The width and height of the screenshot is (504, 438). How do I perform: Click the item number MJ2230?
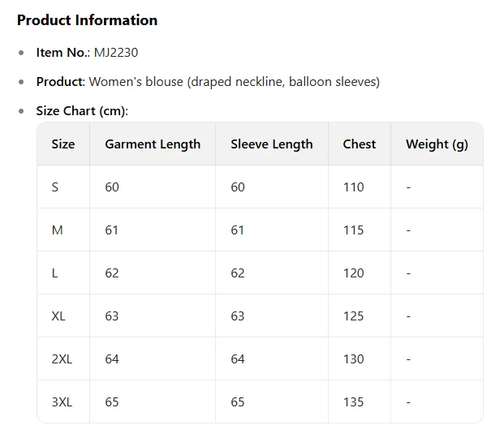116,53
